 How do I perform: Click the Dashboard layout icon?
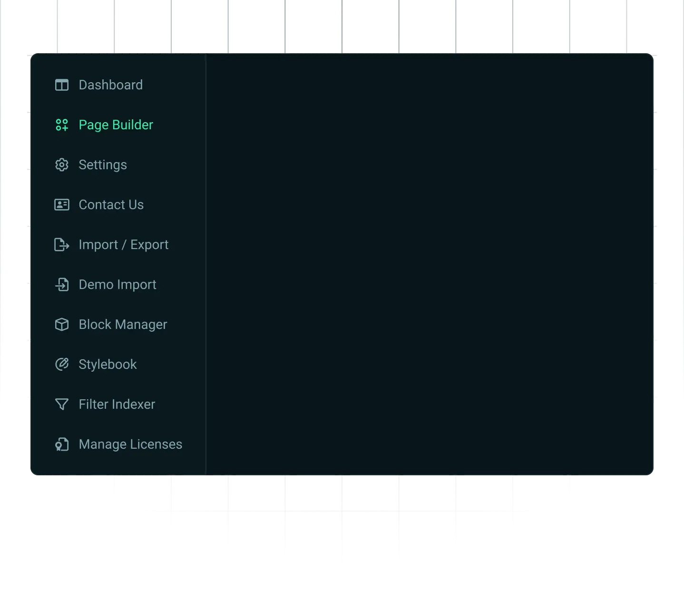pos(62,85)
